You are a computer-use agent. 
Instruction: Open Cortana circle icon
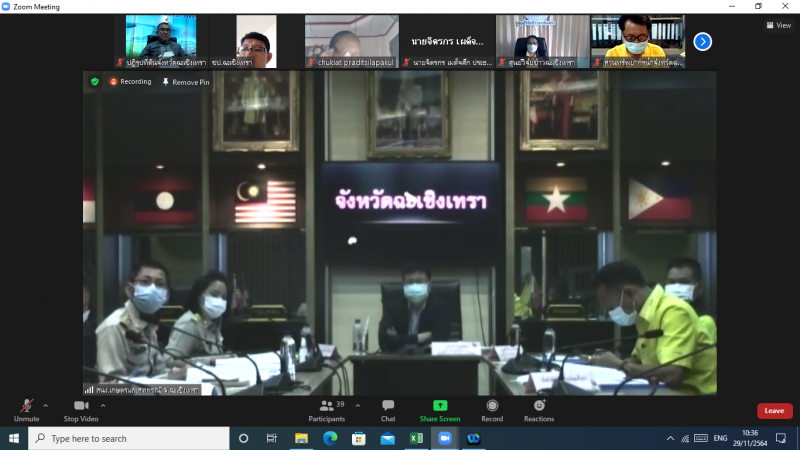point(243,438)
